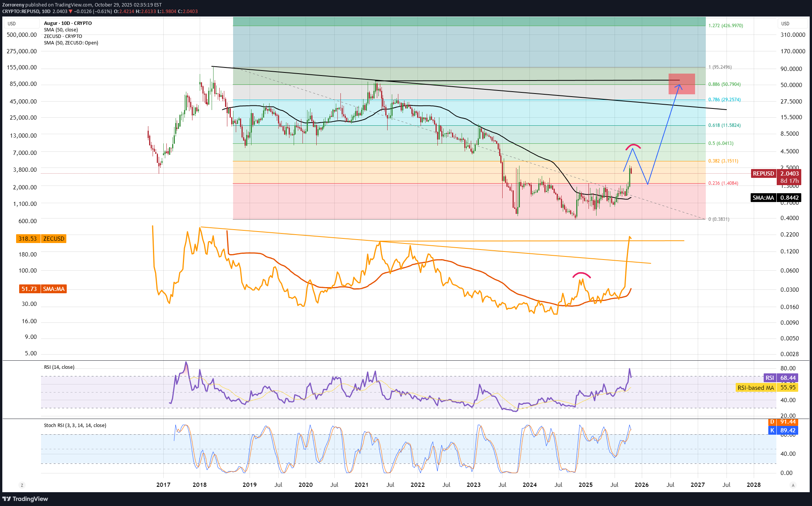Click the Augur · 10D · CRYPTO legend title
This screenshot has height=506, width=812.
pos(68,23)
